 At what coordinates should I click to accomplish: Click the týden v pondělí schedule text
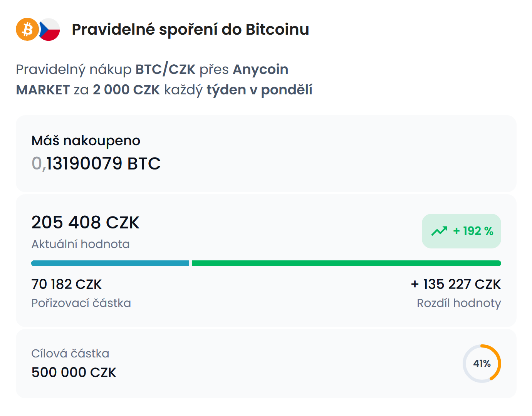tap(259, 90)
